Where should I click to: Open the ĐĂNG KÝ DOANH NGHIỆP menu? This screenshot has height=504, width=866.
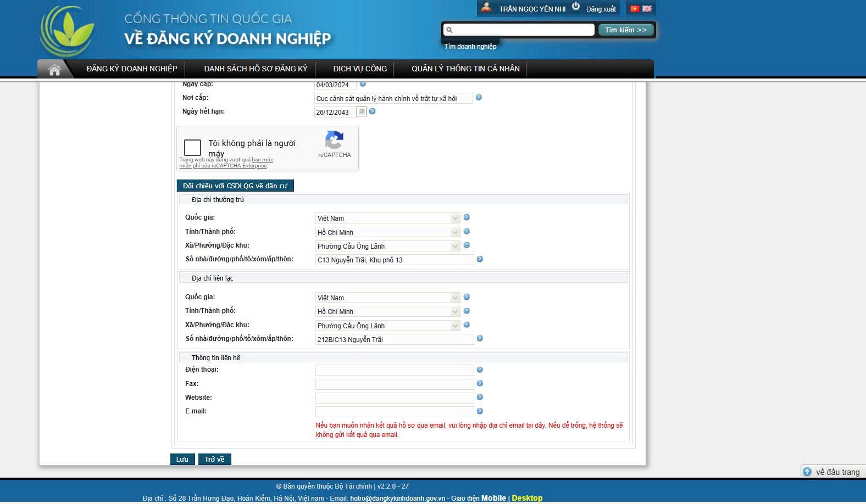coord(132,69)
